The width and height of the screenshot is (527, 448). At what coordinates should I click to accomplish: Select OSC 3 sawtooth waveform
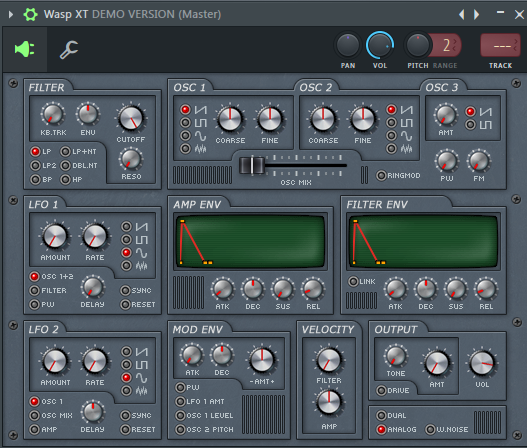point(471,112)
